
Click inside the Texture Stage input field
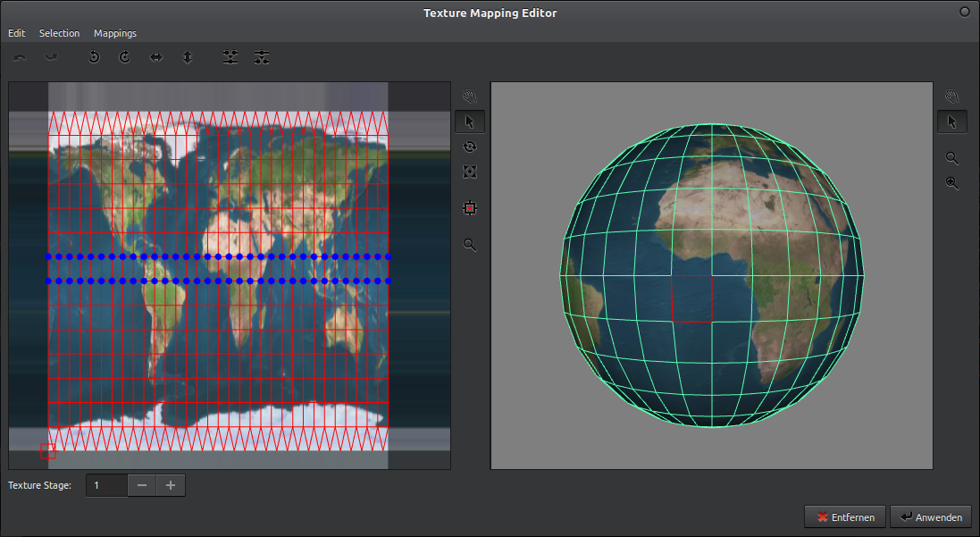(105, 485)
